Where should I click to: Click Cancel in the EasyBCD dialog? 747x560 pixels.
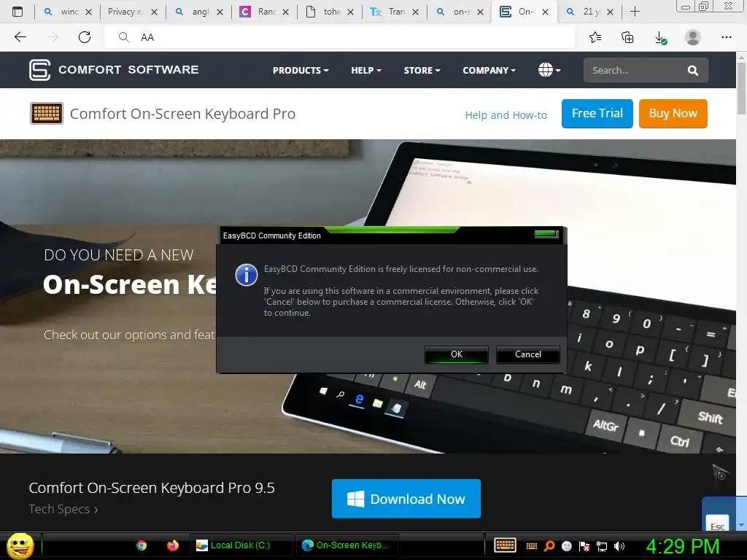point(528,354)
